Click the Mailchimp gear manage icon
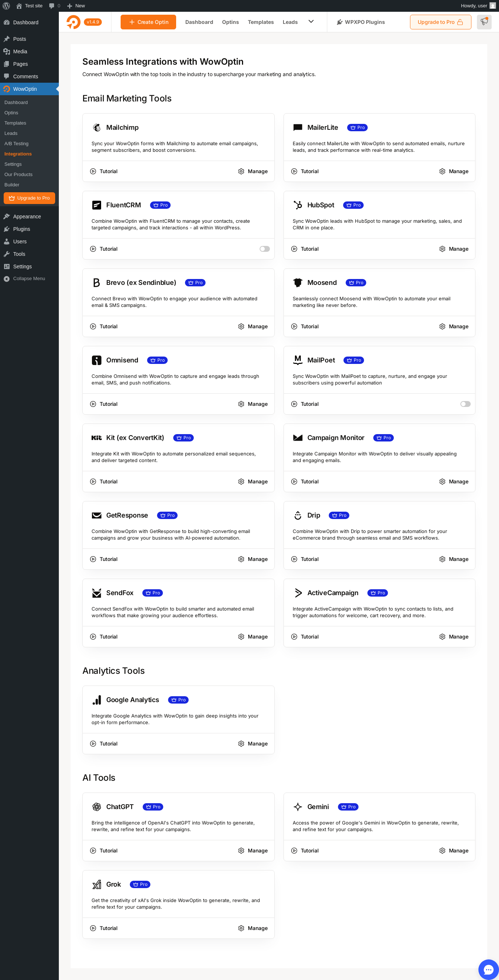The width and height of the screenshot is (499, 980). pyautogui.click(x=241, y=172)
